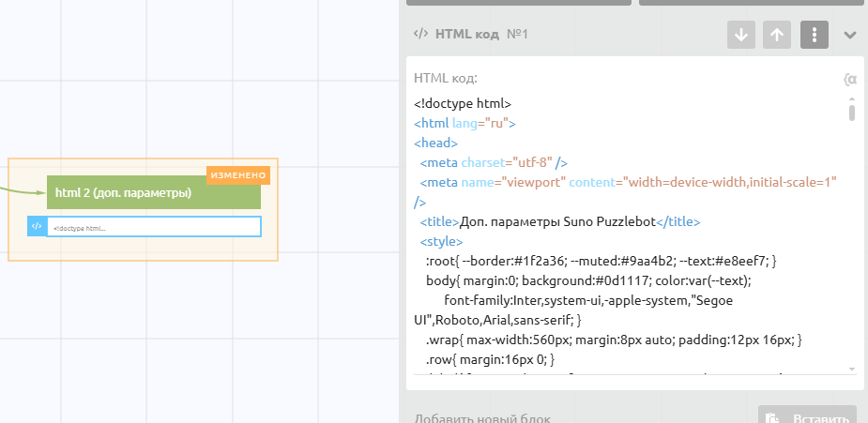Click the Добавить новый блок label
The width and height of the screenshot is (868, 423).
(482, 418)
